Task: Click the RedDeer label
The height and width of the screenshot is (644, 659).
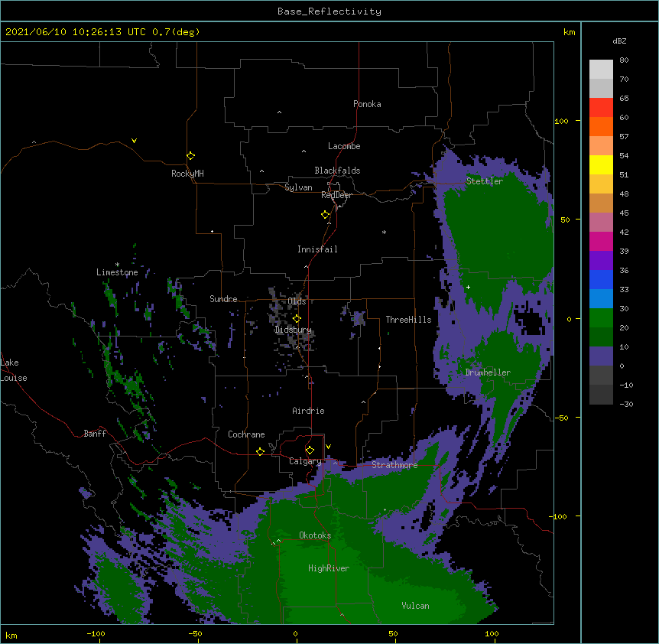Action: [336, 195]
